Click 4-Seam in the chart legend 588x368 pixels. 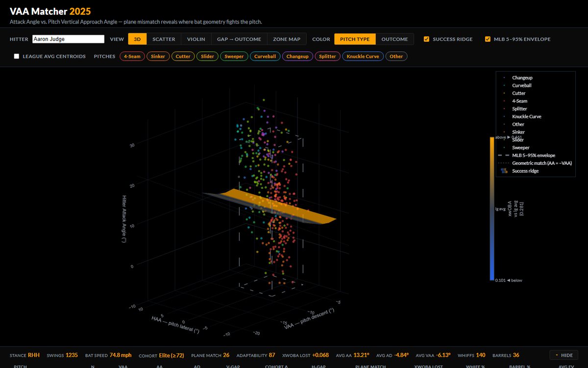coord(520,101)
